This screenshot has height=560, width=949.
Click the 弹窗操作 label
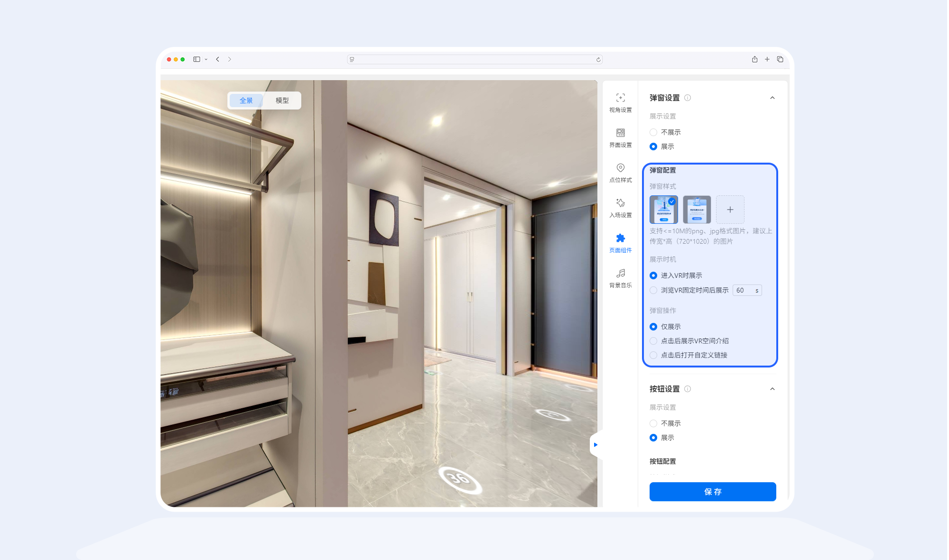click(662, 311)
